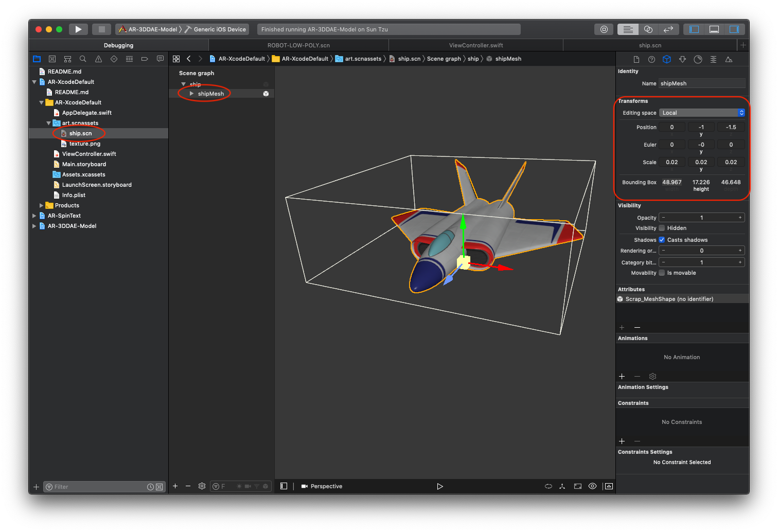
Task: Expand the AR-3DDAE-Model project
Action: tap(34, 226)
